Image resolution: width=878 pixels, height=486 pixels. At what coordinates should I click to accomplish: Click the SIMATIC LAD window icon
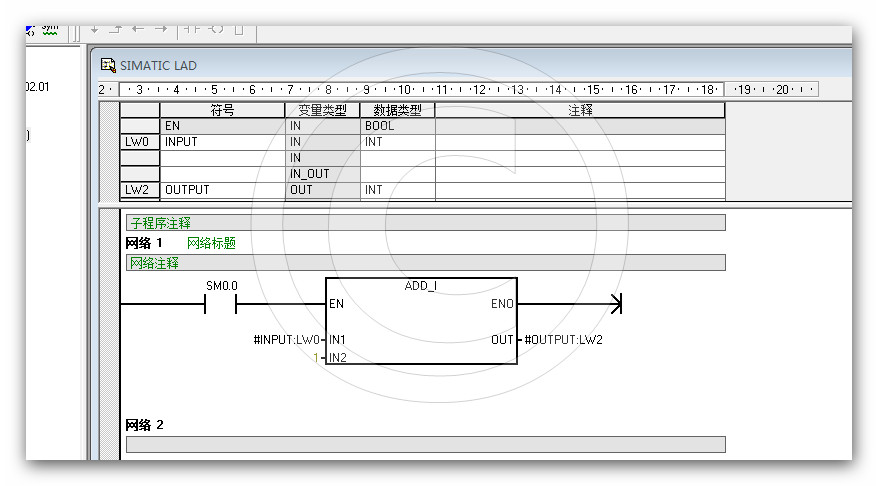tap(108, 65)
